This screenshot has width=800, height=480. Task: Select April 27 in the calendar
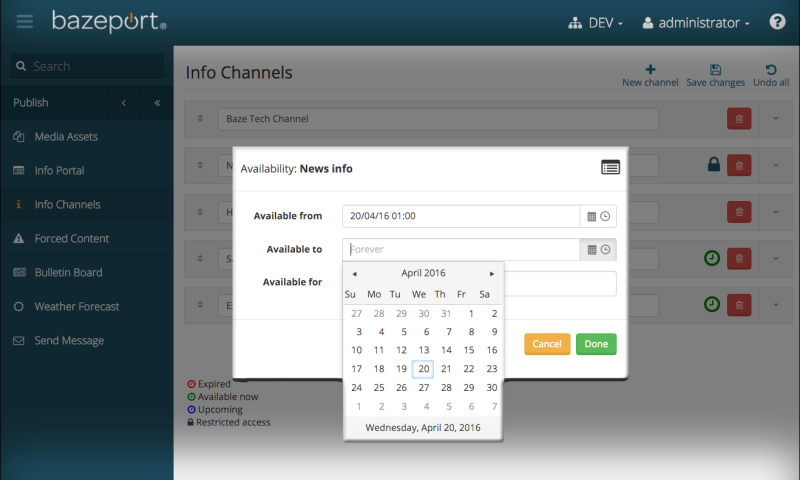tap(423, 388)
